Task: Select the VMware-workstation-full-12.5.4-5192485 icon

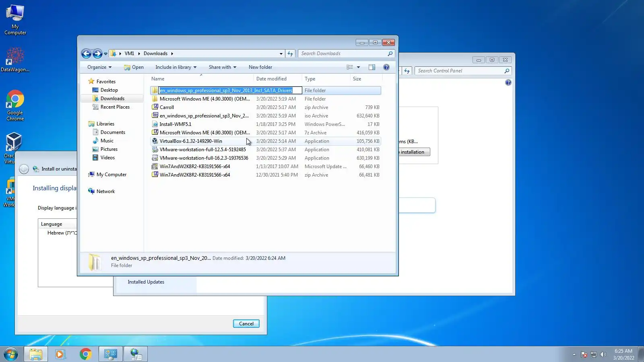Action: point(155,150)
